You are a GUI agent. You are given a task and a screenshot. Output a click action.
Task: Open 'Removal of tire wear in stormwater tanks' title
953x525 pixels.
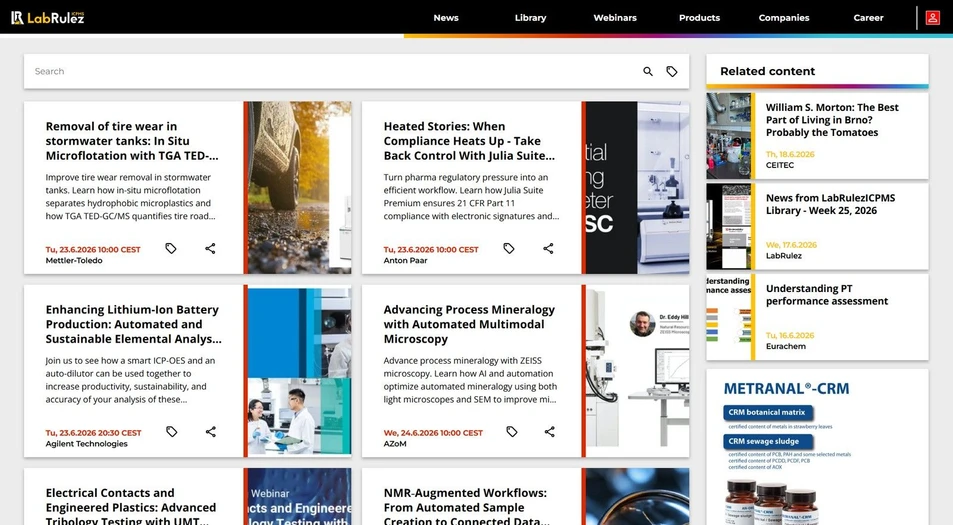[x=132, y=141]
